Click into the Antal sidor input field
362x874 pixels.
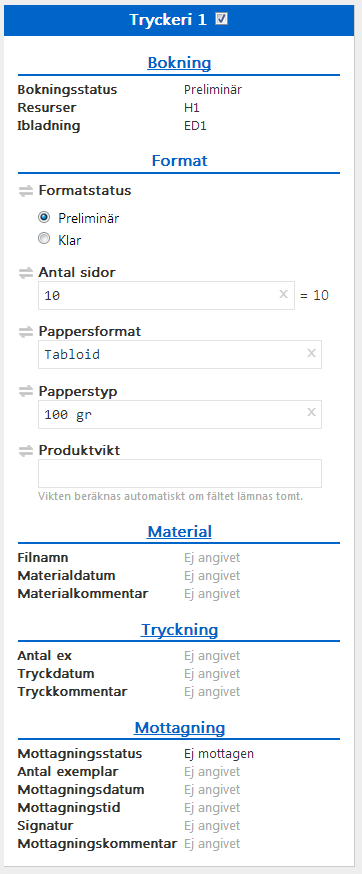[166, 295]
